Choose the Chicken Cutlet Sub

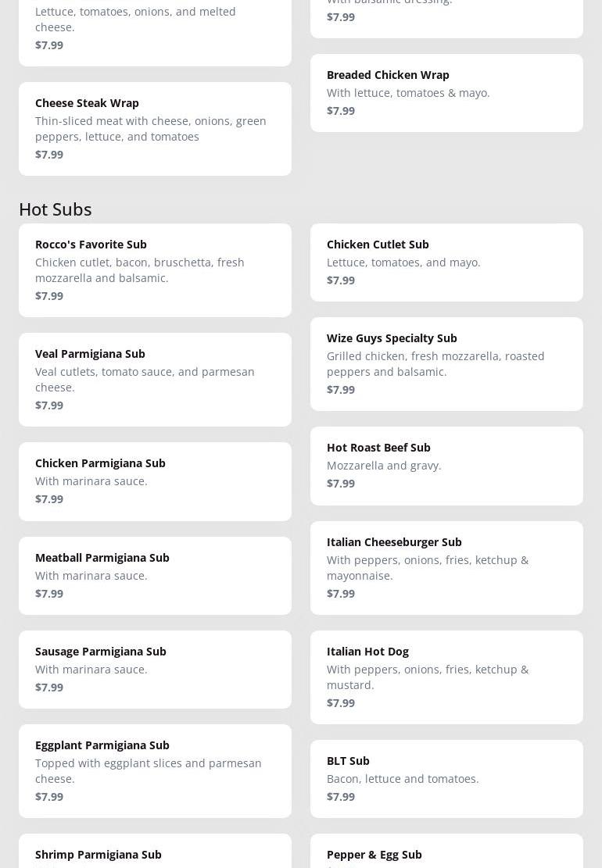click(446, 262)
